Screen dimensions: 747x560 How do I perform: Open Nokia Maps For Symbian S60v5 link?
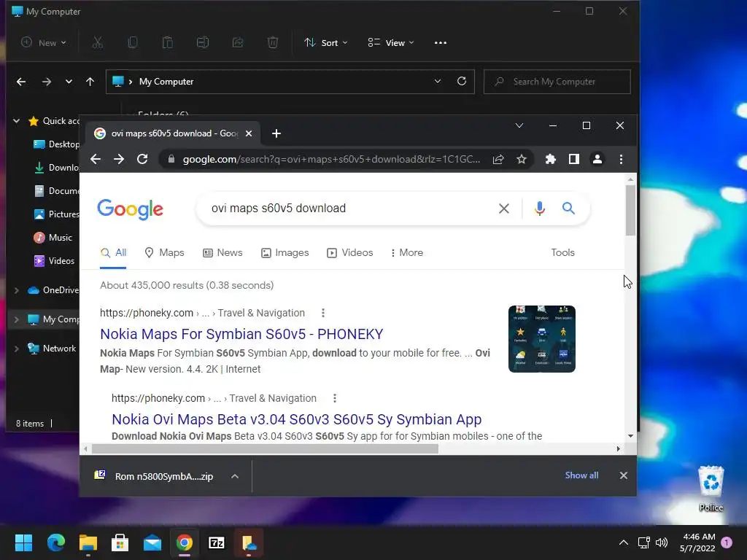coord(241,334)
